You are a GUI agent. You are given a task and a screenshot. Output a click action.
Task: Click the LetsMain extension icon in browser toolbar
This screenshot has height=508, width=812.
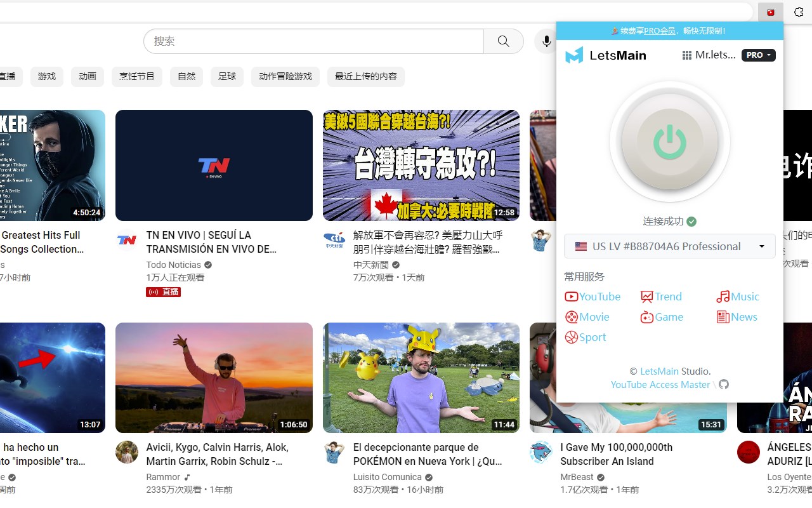tap(771, 12)
